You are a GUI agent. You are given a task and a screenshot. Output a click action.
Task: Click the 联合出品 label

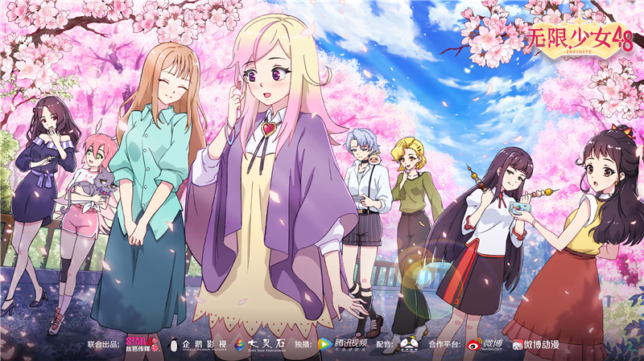103,344
